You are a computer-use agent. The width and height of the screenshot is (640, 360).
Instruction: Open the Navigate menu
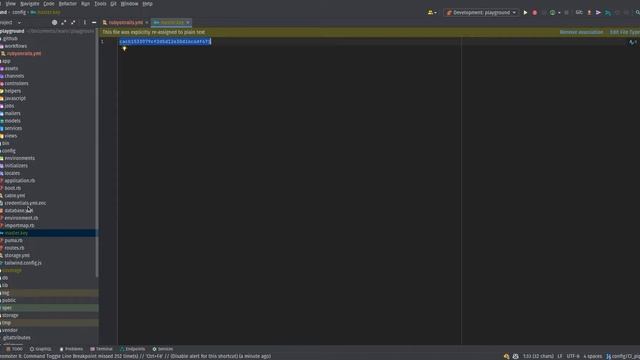point(29,4)
